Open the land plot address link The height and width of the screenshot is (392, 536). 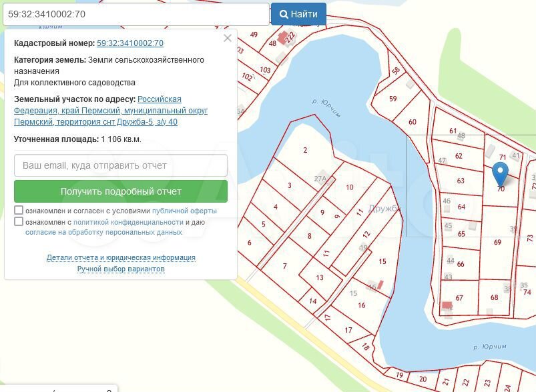tap(111, 111)
